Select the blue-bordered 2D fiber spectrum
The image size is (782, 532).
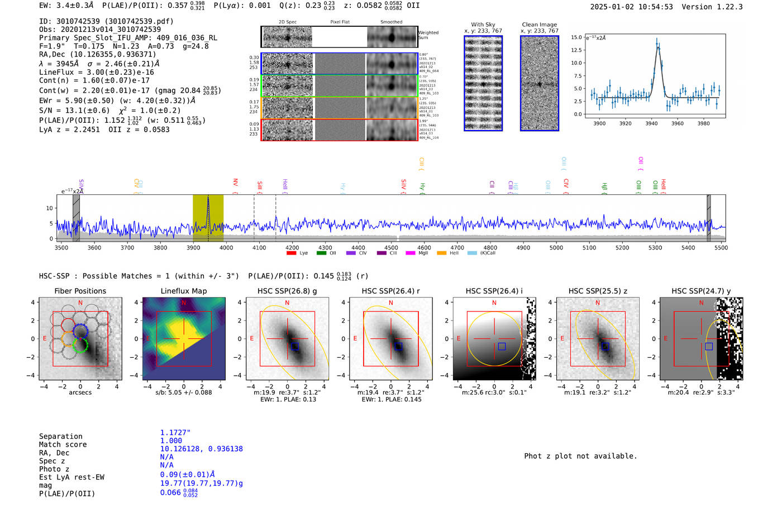[339, 64]
